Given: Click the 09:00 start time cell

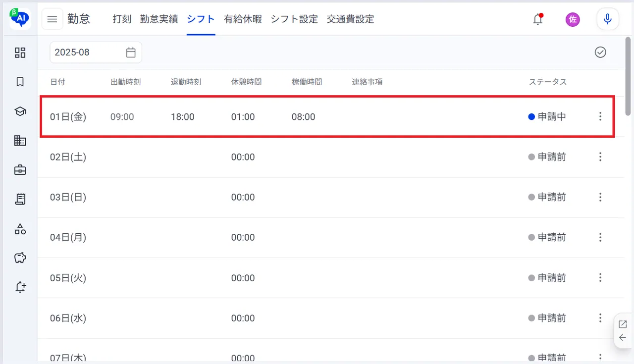Looking at the screenshot, I should click(x=122, y=117).
